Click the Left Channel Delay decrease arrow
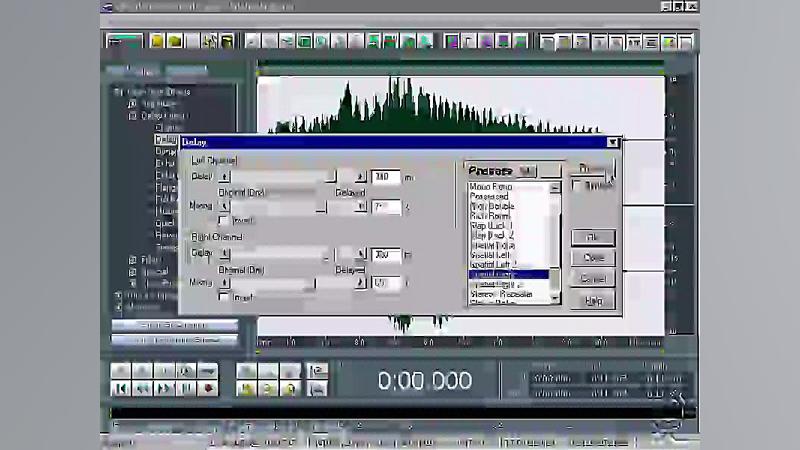 (224, 177)
